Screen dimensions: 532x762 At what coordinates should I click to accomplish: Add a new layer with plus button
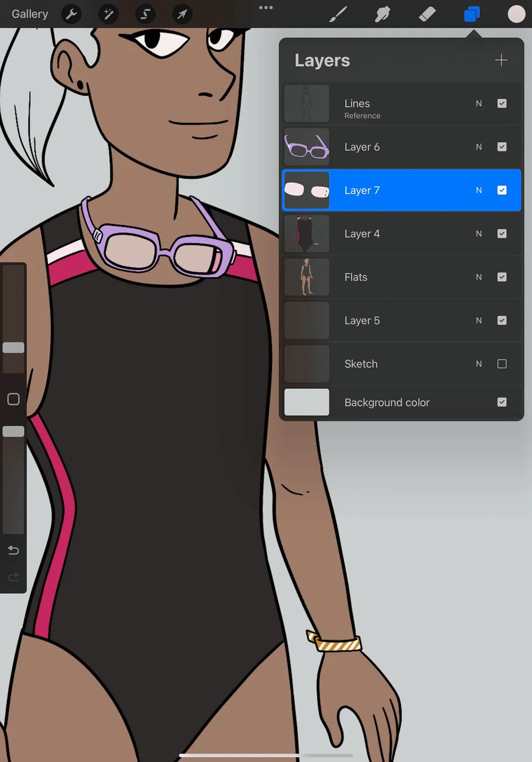[x=501, y=60]
